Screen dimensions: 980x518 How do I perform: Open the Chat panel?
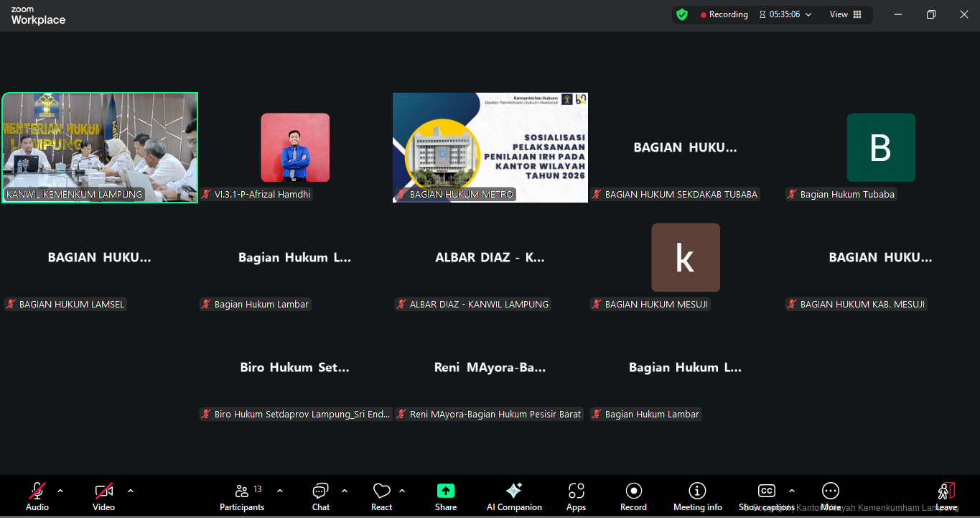pyautogui.click(x=320, y=491)
